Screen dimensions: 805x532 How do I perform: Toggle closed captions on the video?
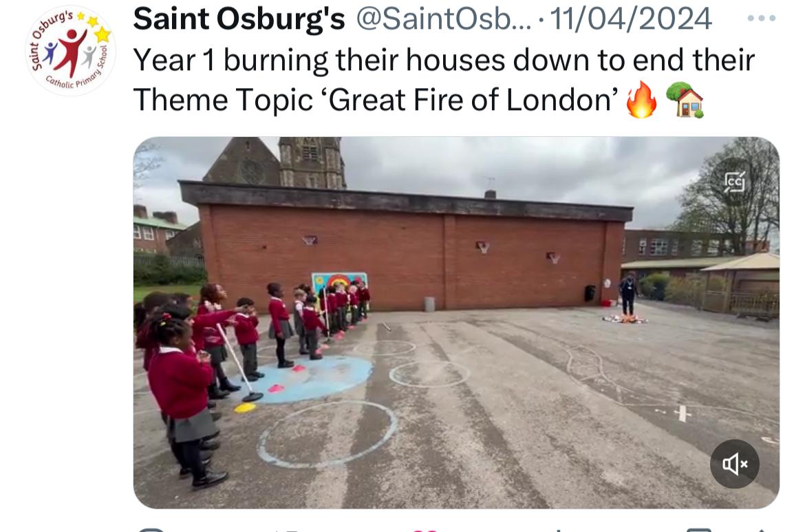(735, 182)
